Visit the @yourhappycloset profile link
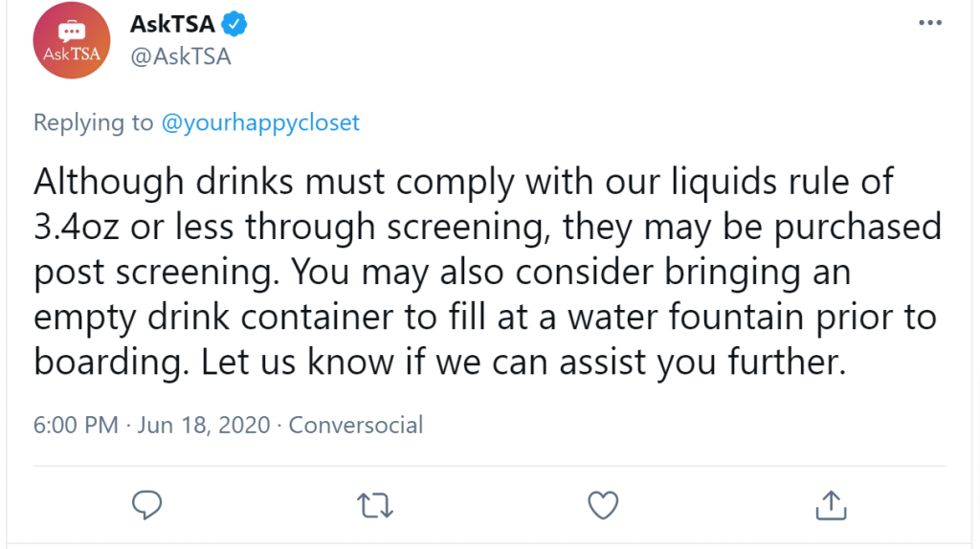 [x=260, y=122]
